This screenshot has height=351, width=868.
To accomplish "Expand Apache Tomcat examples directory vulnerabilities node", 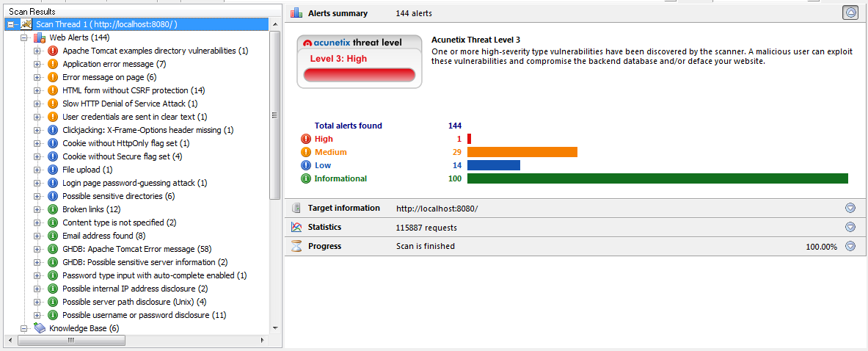I will point(37,51).
